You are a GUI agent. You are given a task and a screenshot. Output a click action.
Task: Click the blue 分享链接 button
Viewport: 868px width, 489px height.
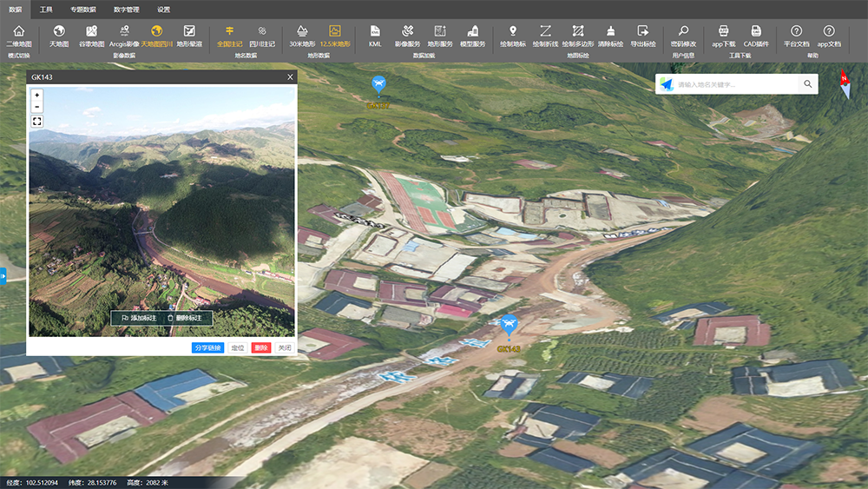coord(207,347)
